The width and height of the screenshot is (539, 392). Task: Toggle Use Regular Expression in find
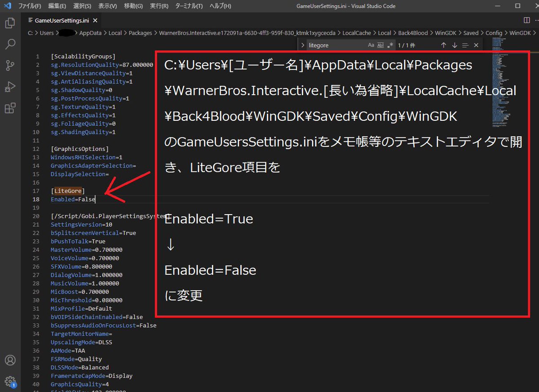[390, 45]
